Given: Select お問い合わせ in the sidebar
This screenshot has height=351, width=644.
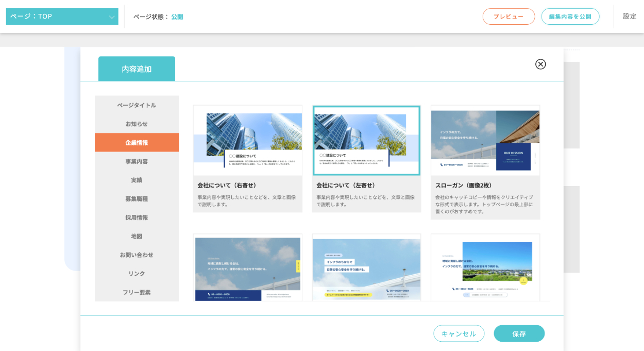Looking at the screenshot, I should coord(137,255).
